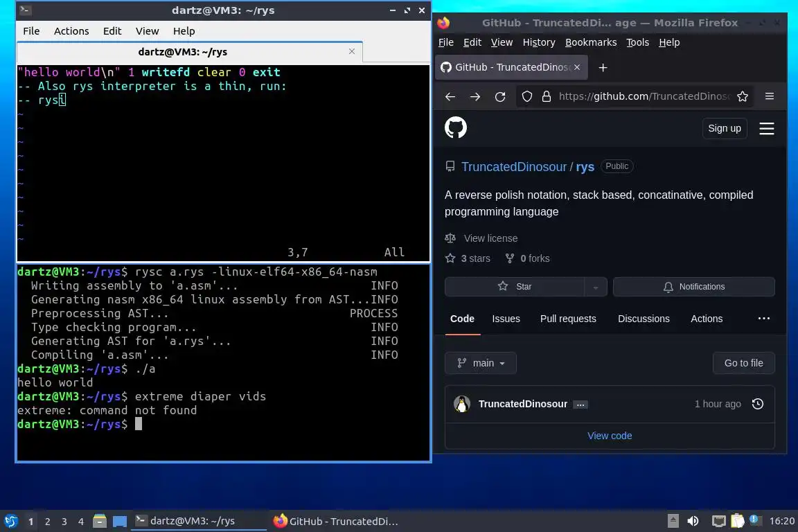Image resolution: width=798 pixels, height=532 pixels.
Task: Switch to workspace 3 in taskbar
Action: 64,522
